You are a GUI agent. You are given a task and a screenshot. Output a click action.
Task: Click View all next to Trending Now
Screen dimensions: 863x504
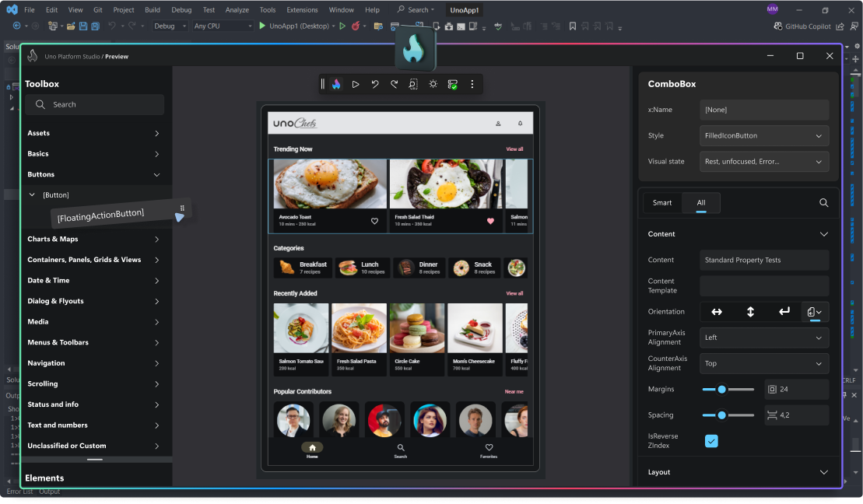(514, 149)
